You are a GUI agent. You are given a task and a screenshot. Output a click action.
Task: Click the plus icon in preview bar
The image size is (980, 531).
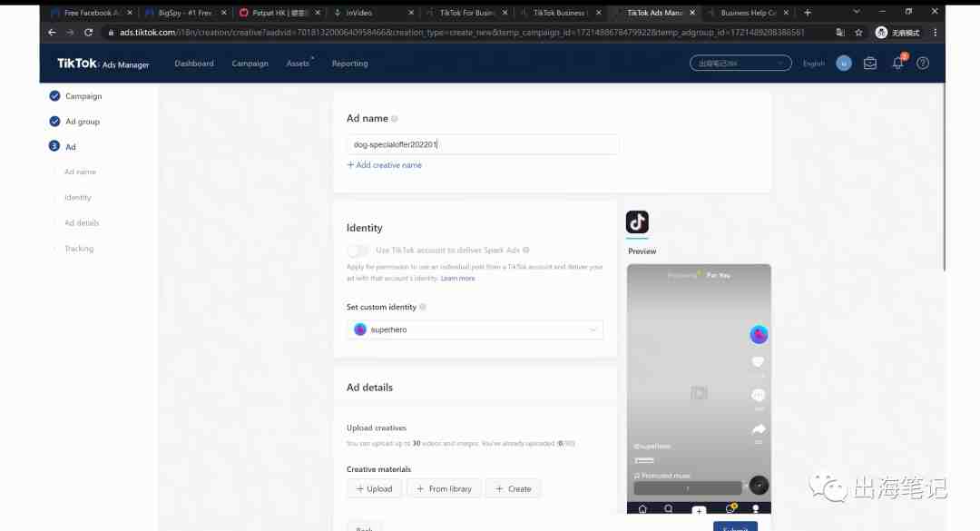[x=699, y=510]
